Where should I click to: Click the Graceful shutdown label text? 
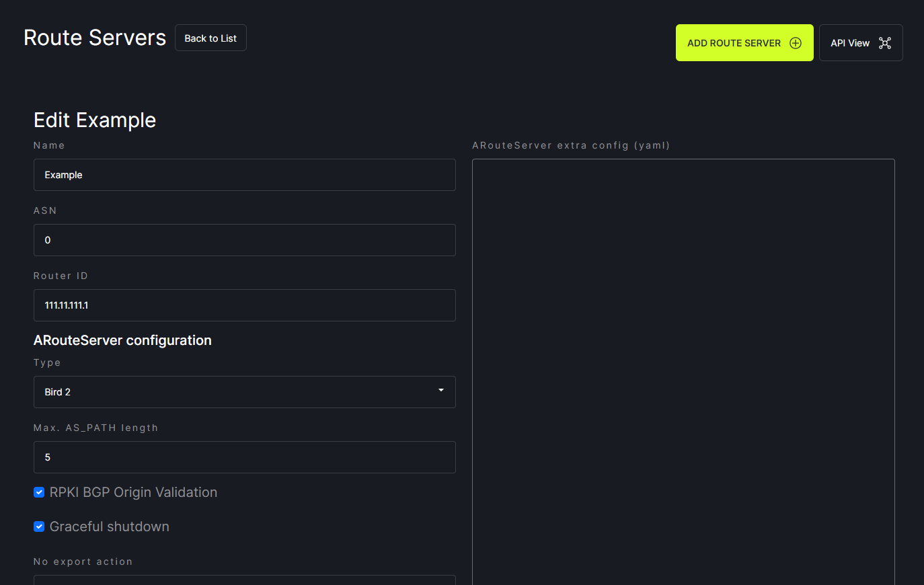click(109, 526)
